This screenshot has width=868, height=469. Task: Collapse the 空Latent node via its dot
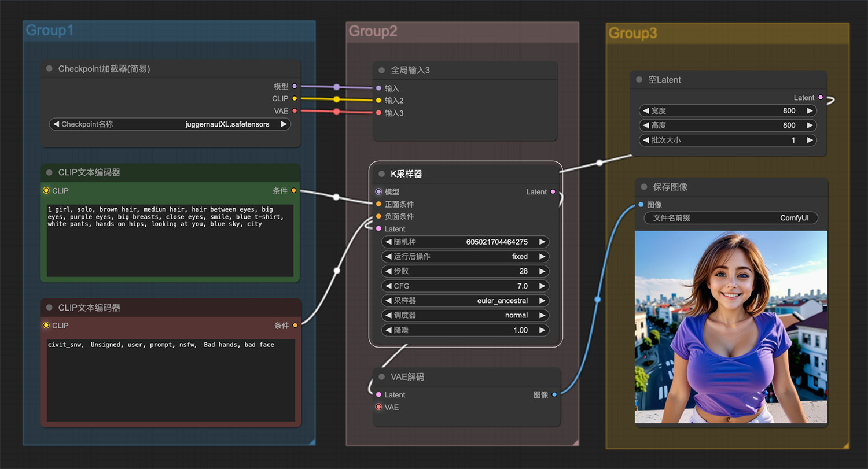(x=639, y=80)
